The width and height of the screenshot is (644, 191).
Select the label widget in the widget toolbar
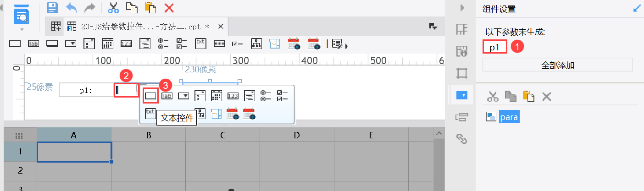(33, 44)
